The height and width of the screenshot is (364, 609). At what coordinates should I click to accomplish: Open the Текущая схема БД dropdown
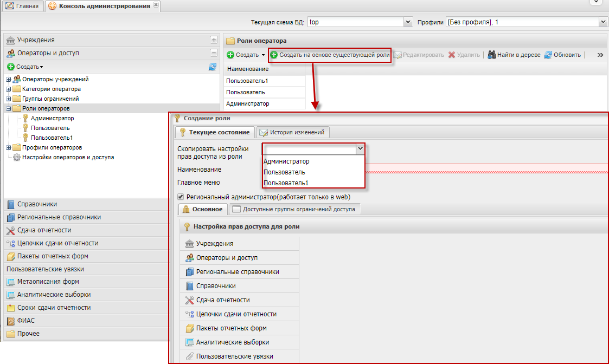(x=408, y=22)
